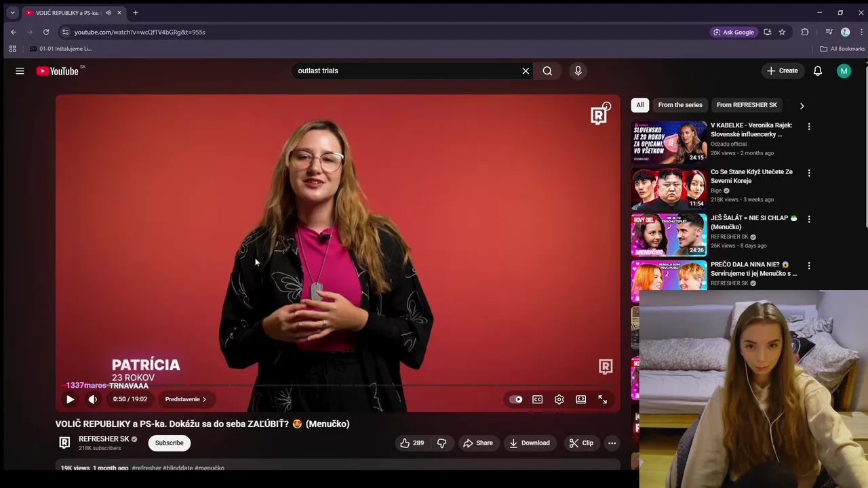
Task: Open YouTube notifications bell
Action: click(x=818, y=70)
